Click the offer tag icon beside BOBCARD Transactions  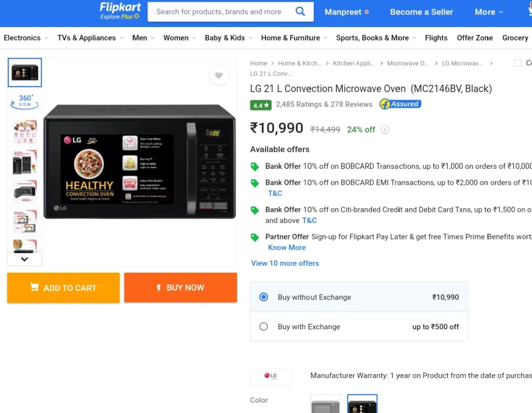point(255,166)
